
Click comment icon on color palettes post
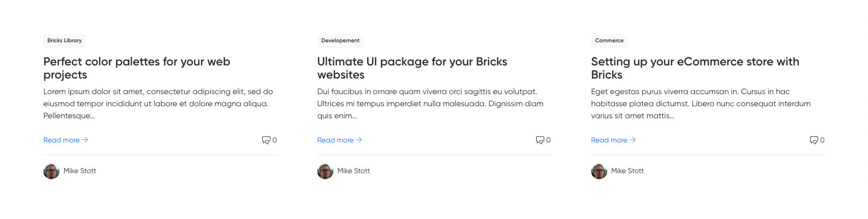click(x=266, y=140)
